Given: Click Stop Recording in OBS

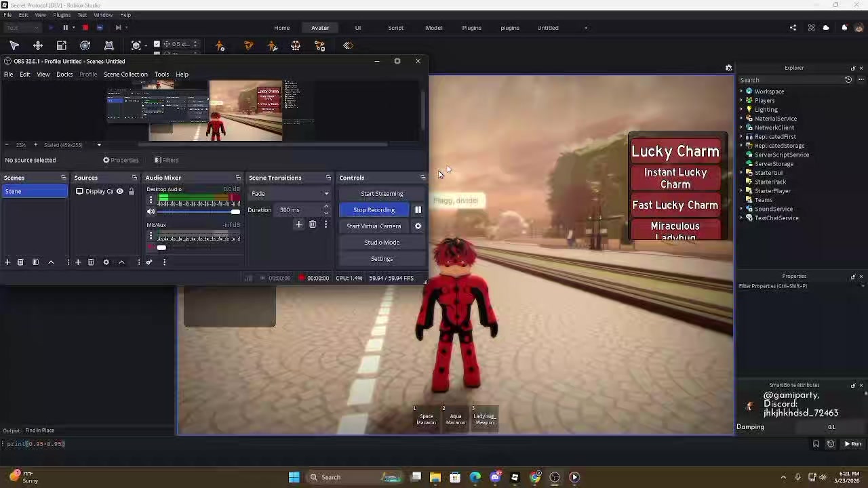Looking at the screenshot, I should pos(374,210).
